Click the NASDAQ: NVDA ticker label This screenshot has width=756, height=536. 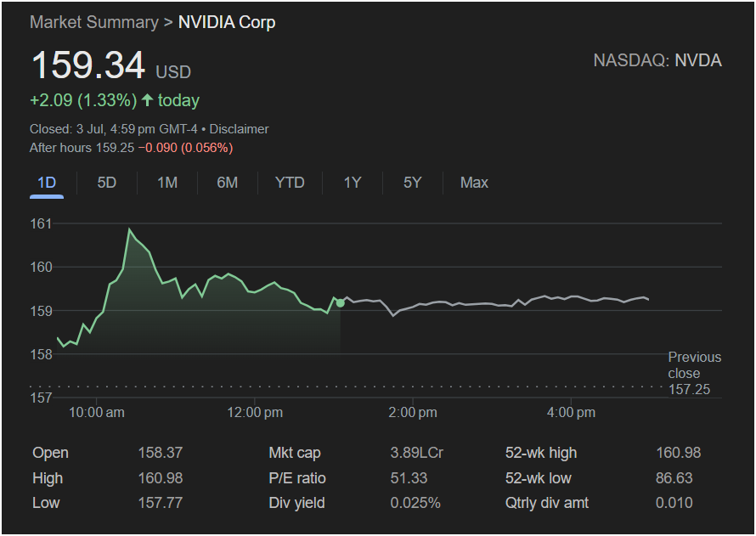[x=657, y=60]
